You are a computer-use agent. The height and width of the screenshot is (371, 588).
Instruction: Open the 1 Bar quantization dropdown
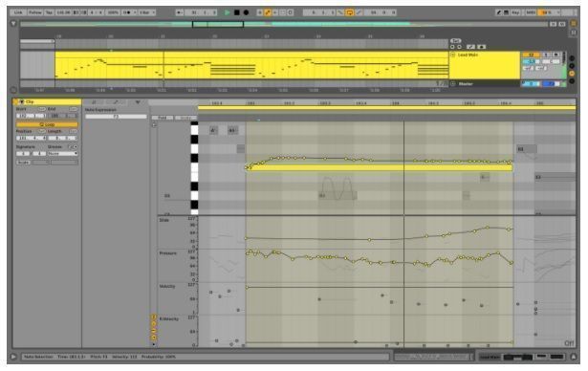[146, 12]
